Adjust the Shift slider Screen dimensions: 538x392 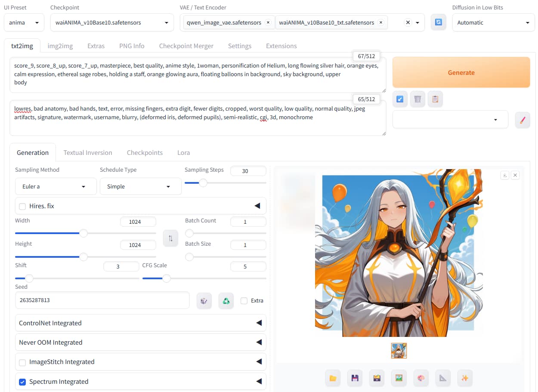pos(77,278)
